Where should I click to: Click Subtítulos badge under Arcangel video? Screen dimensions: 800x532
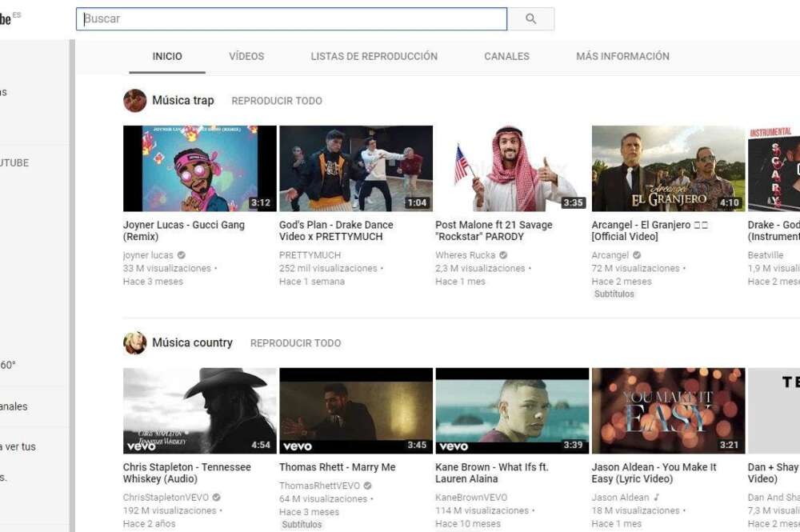614,294
